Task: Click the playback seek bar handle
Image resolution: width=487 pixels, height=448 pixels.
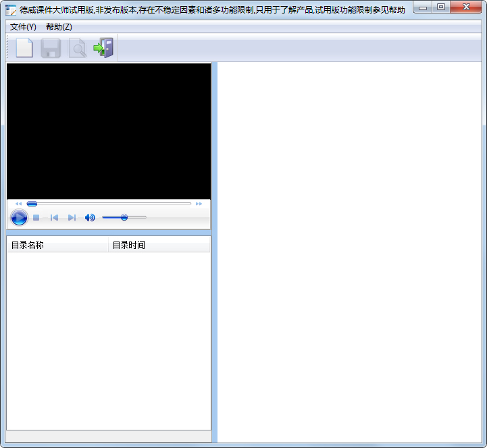Action: pyautogui.click(x=32, y=204)
